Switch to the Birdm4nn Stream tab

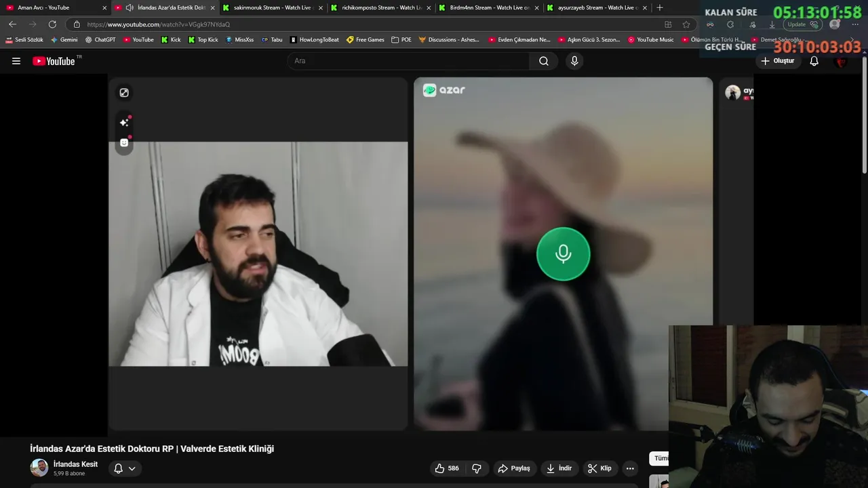pyautogui.click(x=490, y=7)
